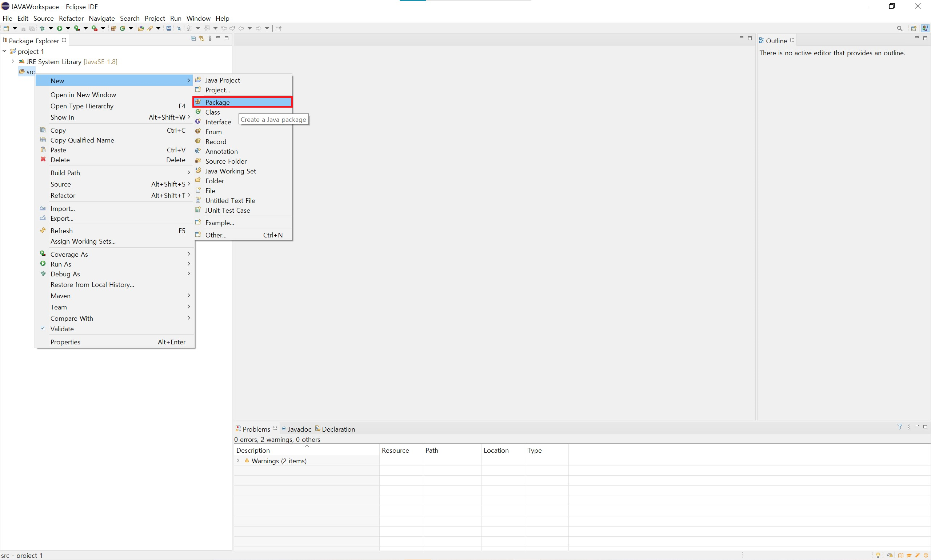Screen dimensions: 931x560
Task: Open the Window menu in menu bar
Action: click(x=198, y=18)
